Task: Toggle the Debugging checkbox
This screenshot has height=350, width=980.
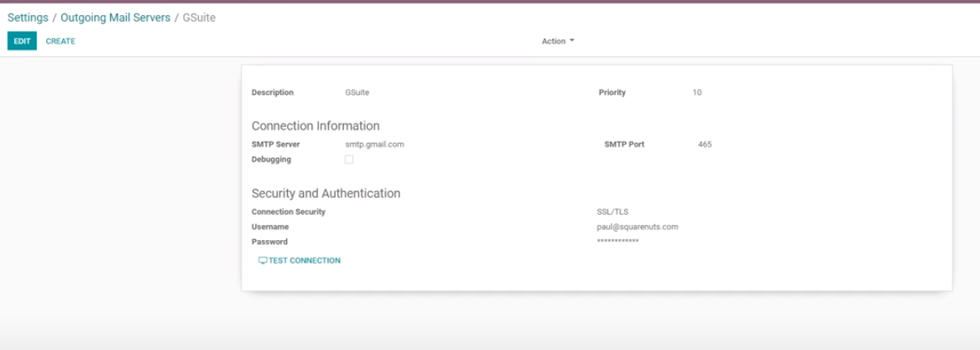Action: pyautogui.click(x=349, y=159)
